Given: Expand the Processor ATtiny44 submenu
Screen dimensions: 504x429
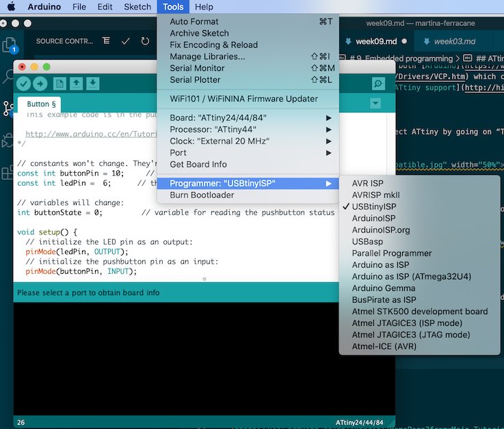Looking at the screenshot, I should click(248, 129).
